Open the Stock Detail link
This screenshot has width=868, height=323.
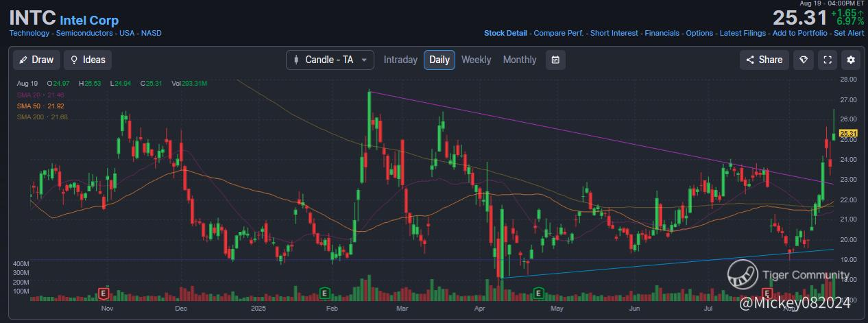(x=505, y=33)
